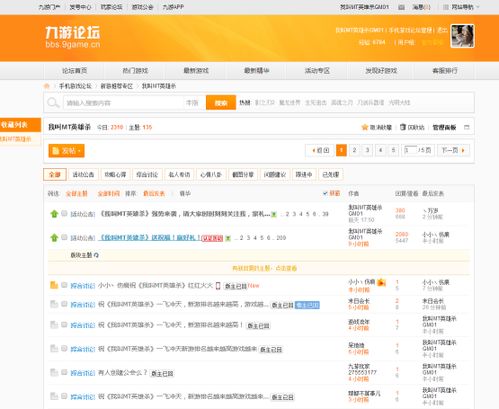Open the 管理面板 link
This screenshot has width=499, height=409.
[x=444, y=127]
